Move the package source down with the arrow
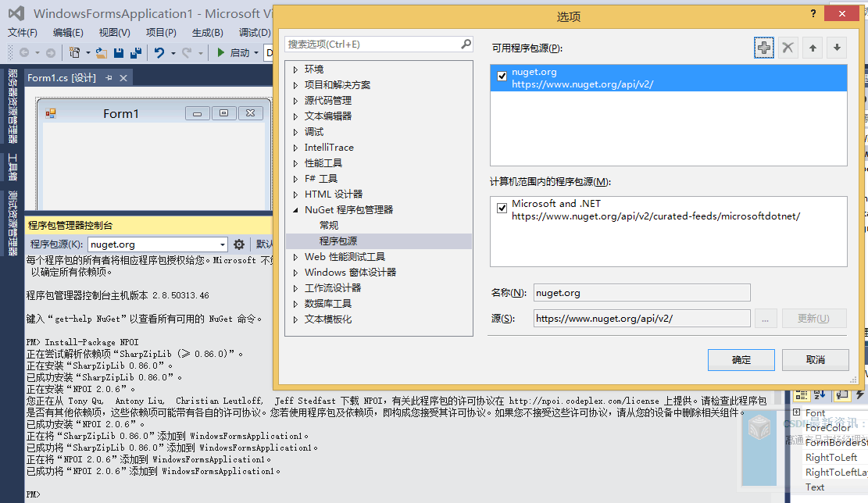Image resolution: width=868 pixels, height=503 pixels. point(837,48)
